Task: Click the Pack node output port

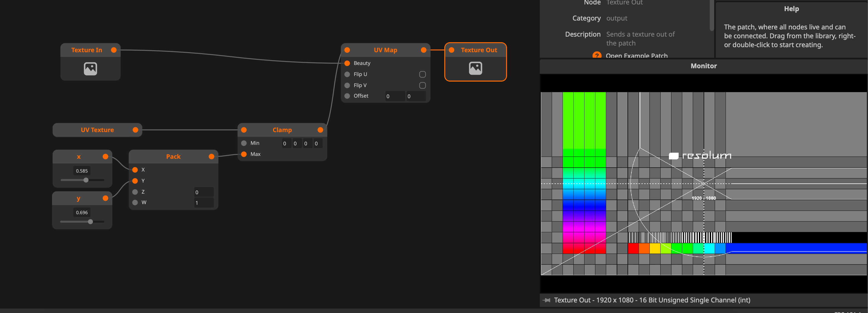Action: point(212,156)
